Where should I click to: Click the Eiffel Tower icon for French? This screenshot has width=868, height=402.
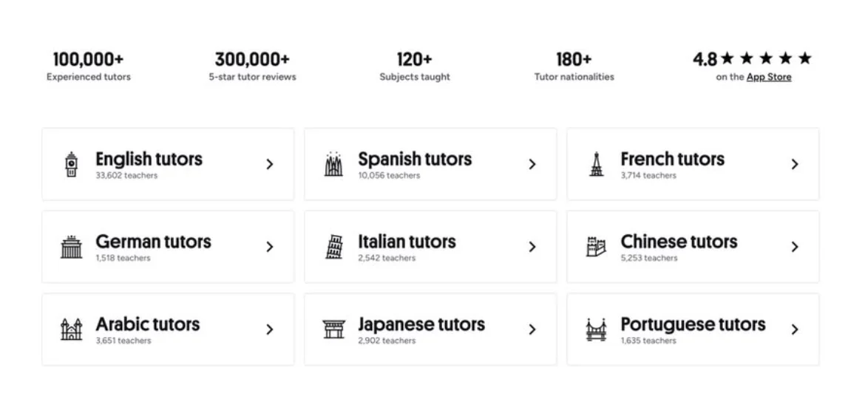[596, 164]
